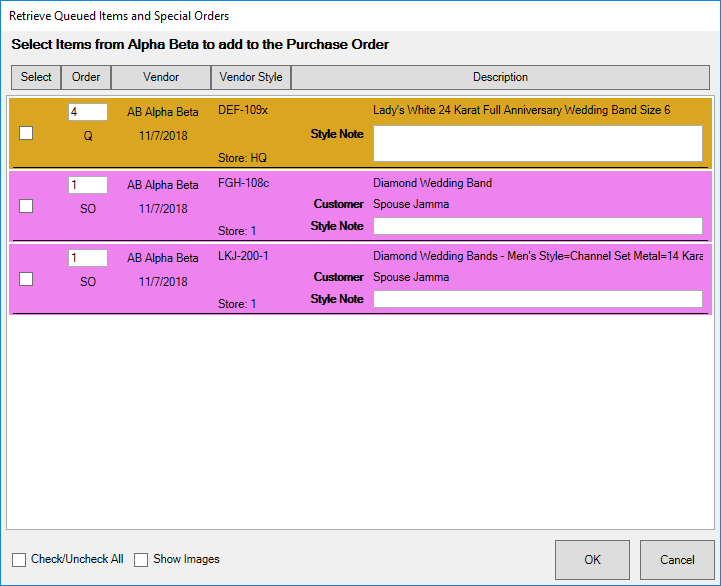
Task: Check the select box for DEF-109x row
Action: coord(26,133)
